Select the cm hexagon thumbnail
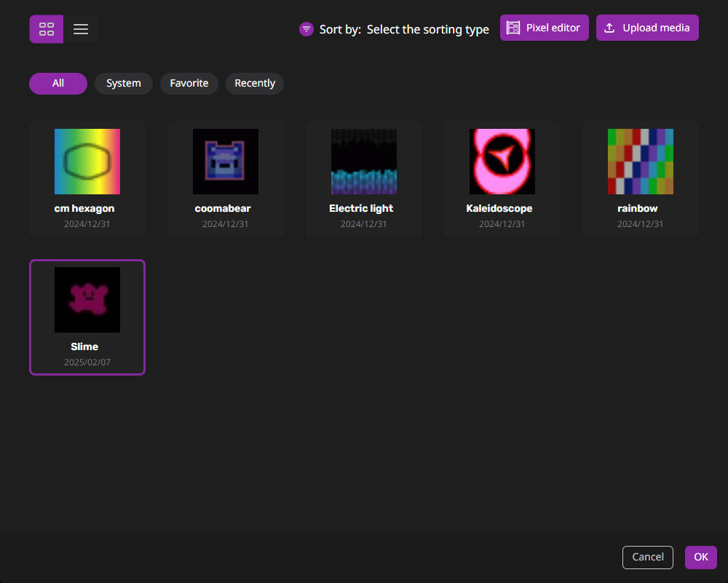 tap(87, 162)
